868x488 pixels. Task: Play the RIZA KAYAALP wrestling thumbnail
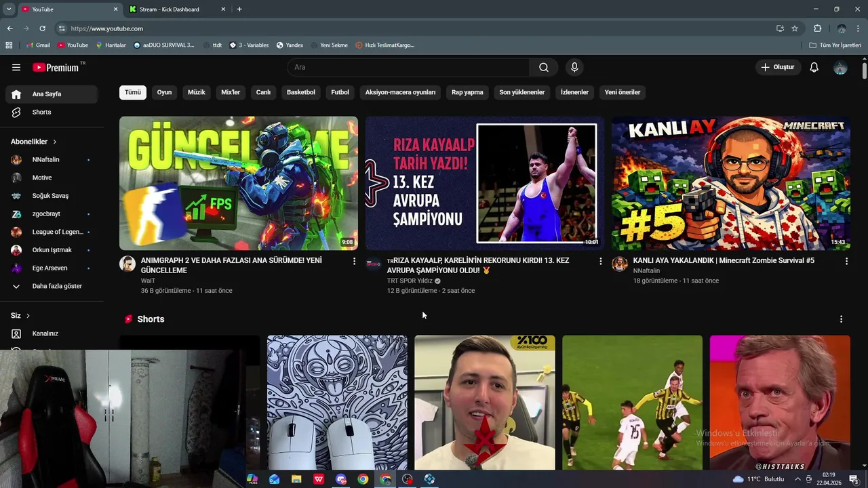pyautogui.click(x=485, y=184)
